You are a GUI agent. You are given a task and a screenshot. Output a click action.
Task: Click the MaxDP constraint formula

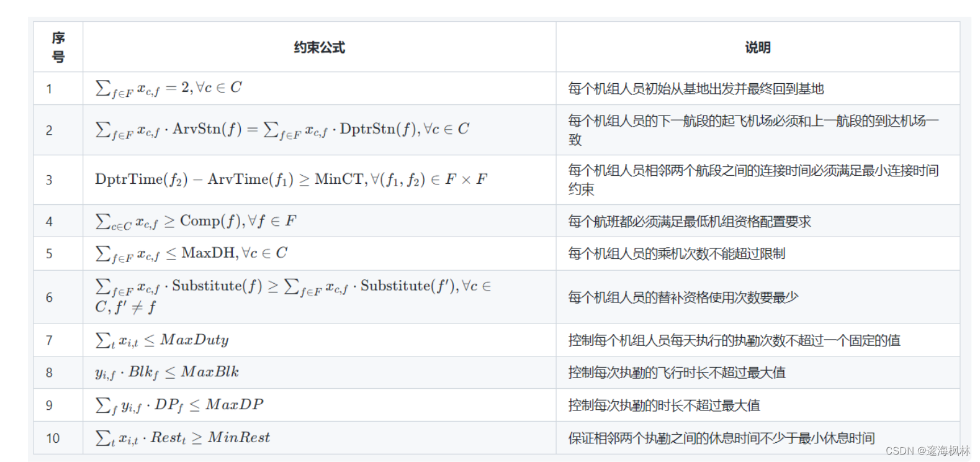tap(179, 405)
